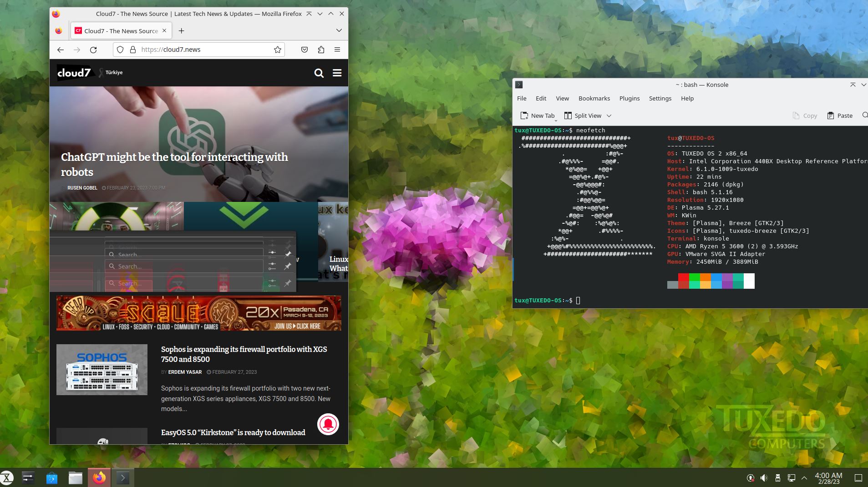Launch Discover software store from taskbar
Viewport: 868px width, 487px height.
pyautogui.click(x=52, y=477)
